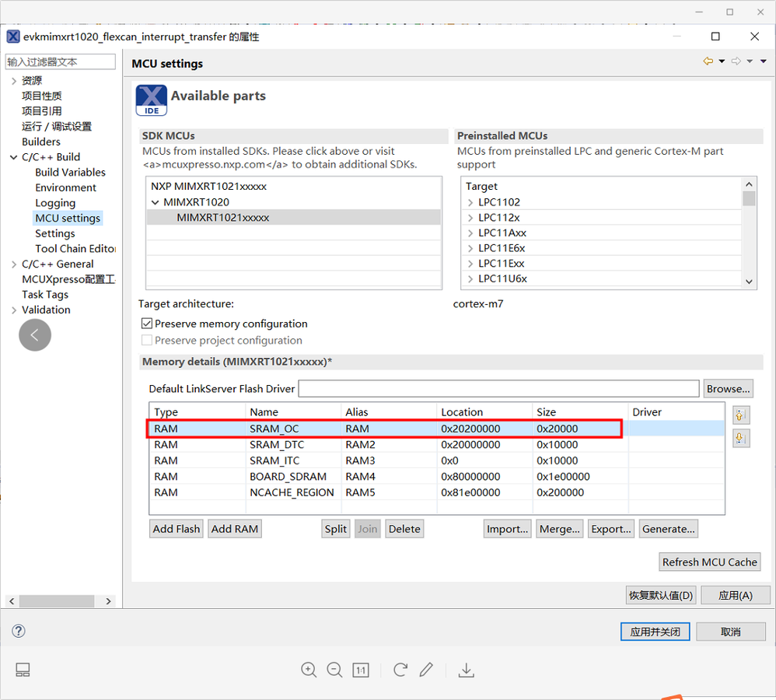Open Logging settings page
The height and width of the screenshot is (700, 776).
(x=55, y=203)
